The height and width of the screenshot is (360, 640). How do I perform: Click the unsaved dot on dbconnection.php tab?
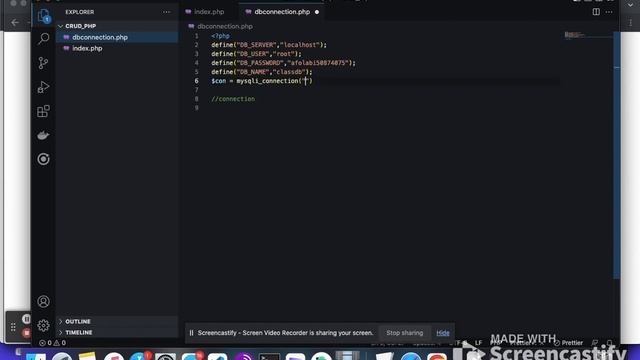(317, 12)
